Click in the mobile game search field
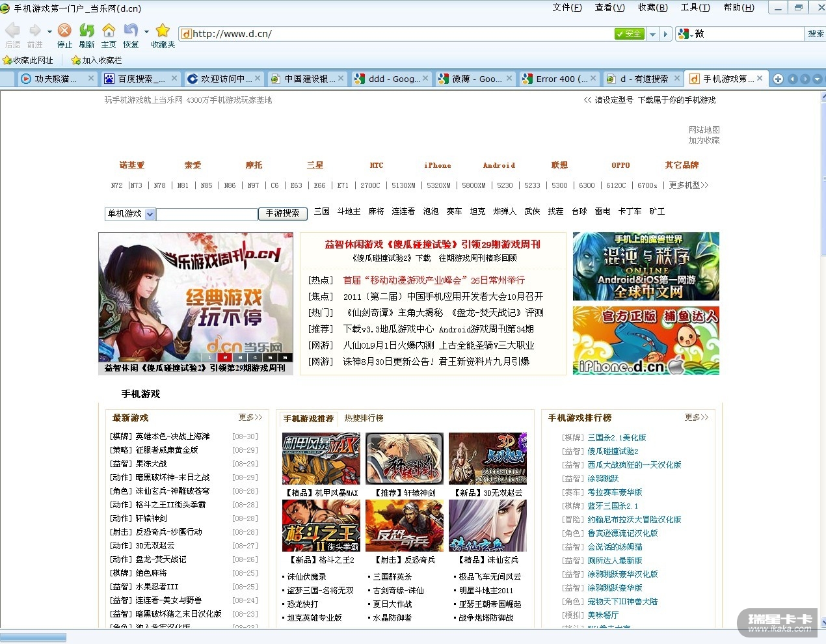 point(207,214)
